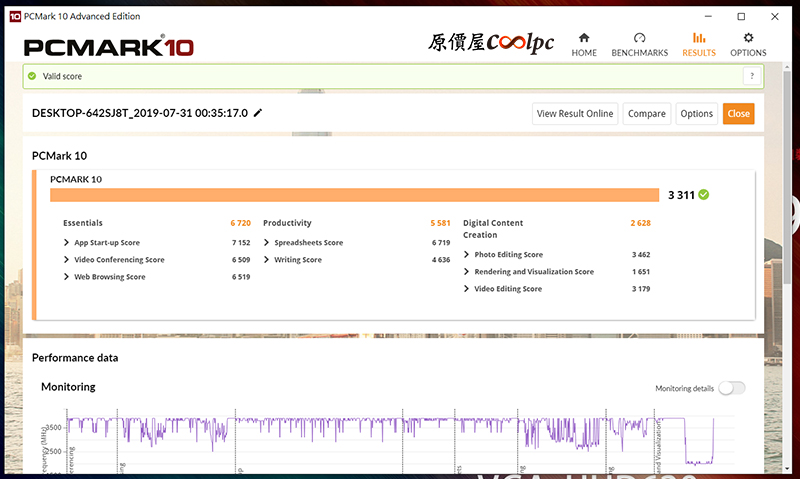Image resolution: width=800 pixels, height=479 pixels.
Task: Click the vertical scrollbar thumb
Action: 787,179
